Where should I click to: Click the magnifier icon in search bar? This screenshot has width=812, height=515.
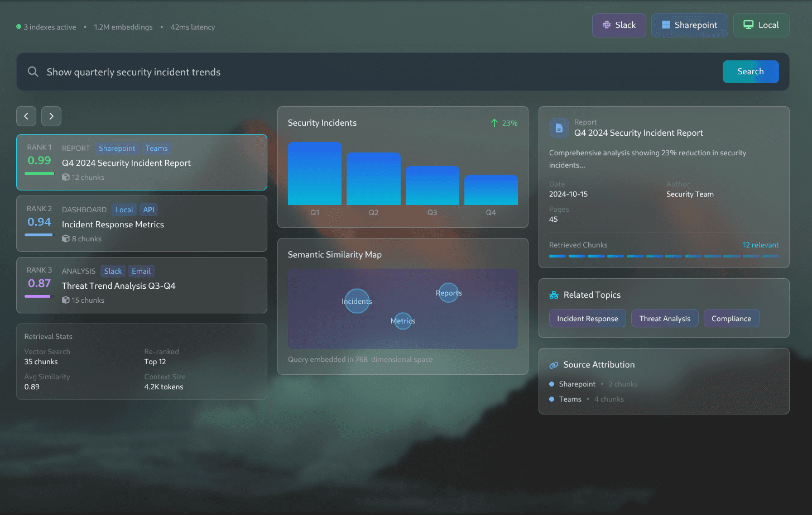33,71
